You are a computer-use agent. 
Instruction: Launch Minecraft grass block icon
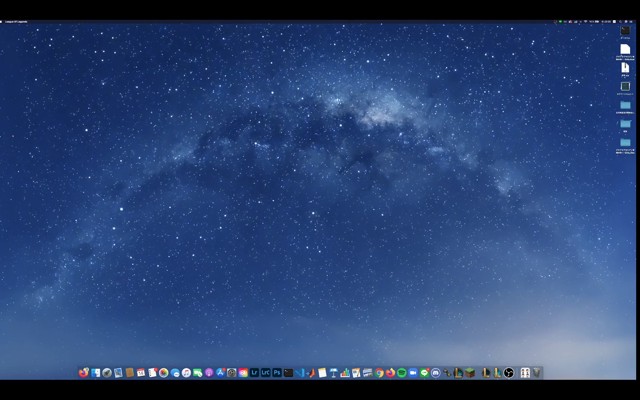[470, 373]
